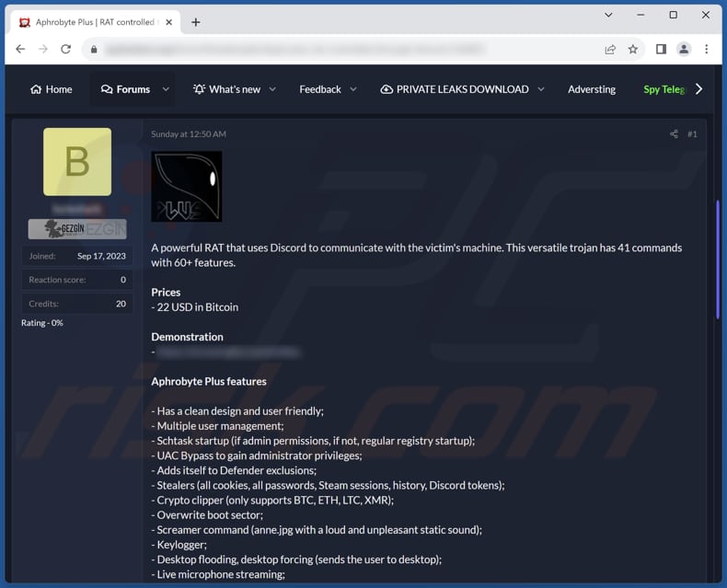Open the #1 post permalink
Screen dimensions: 727x588
click(692, 134)
